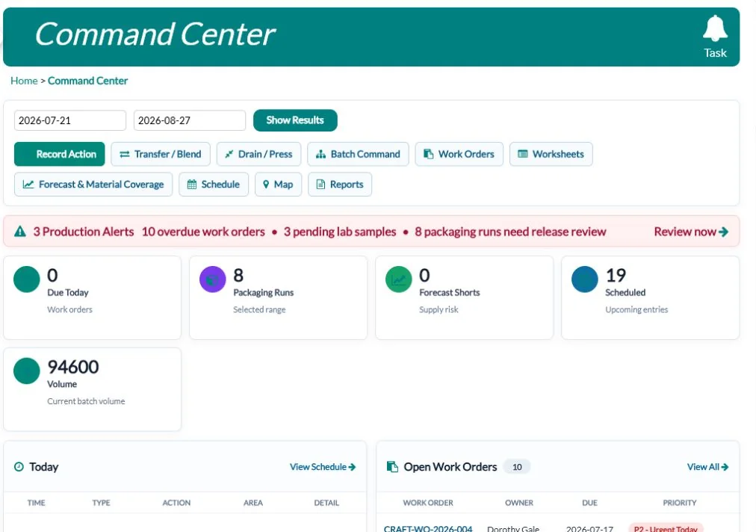Click the WORK ORDER column header

[x=428, y=503]
